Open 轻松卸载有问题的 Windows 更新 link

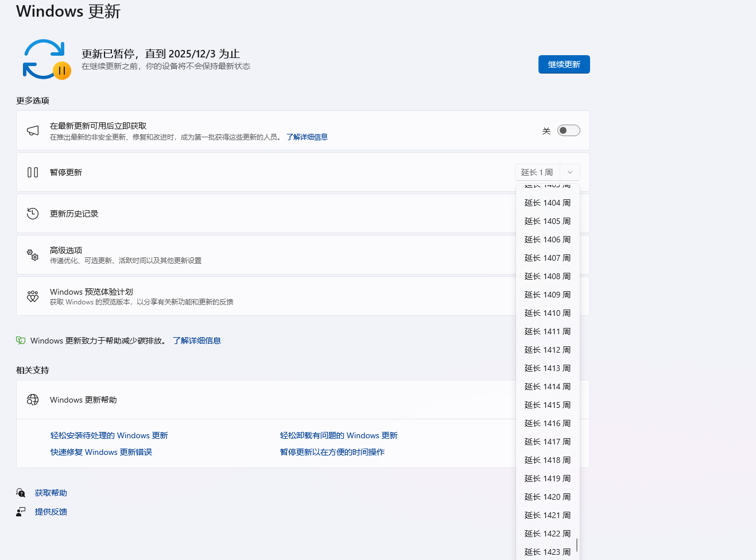[339, 435]
